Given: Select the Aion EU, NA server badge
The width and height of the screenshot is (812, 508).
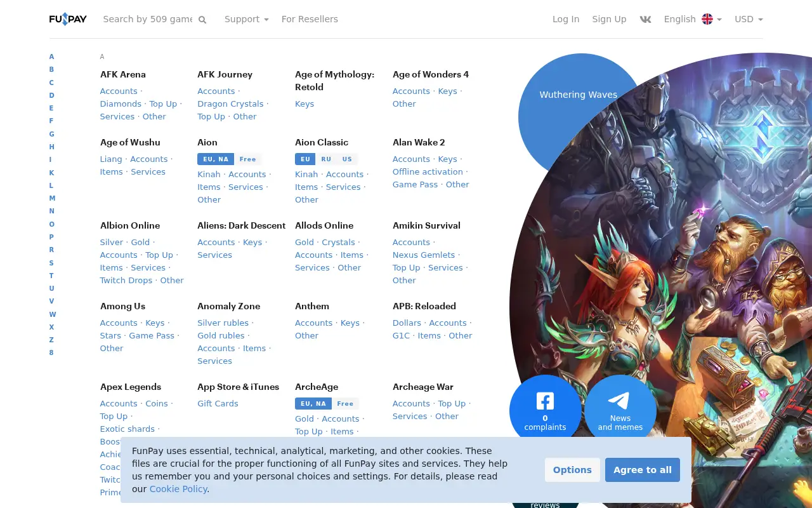Looking at the screenshot, I should tap(216, 159).
